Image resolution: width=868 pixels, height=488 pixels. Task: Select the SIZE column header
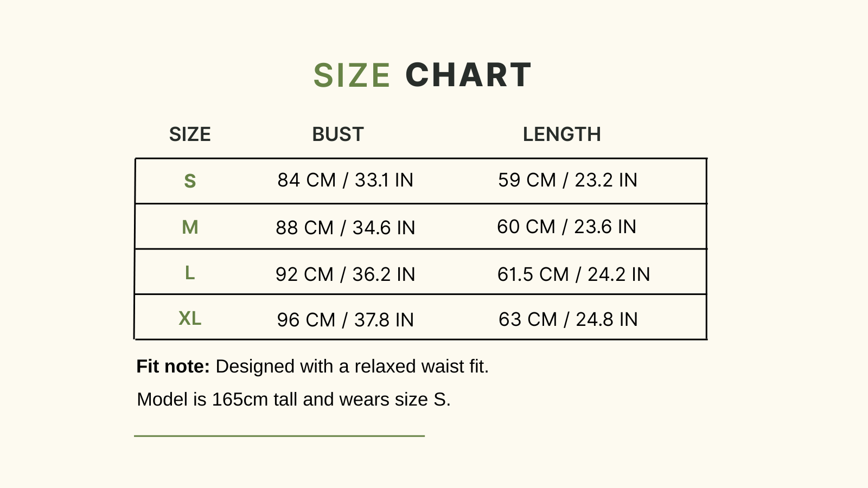(x=190, y=134)
